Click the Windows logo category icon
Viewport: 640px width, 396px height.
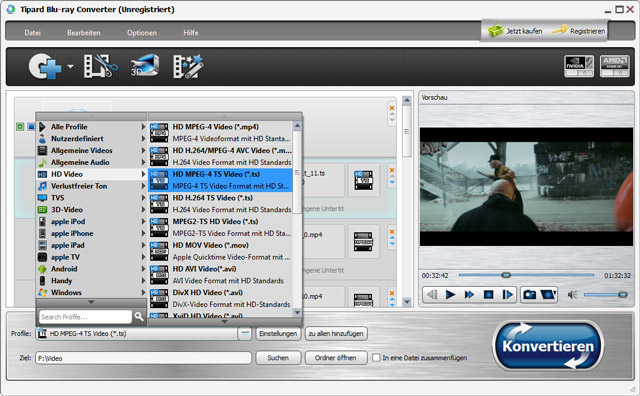tap(42, 293)
